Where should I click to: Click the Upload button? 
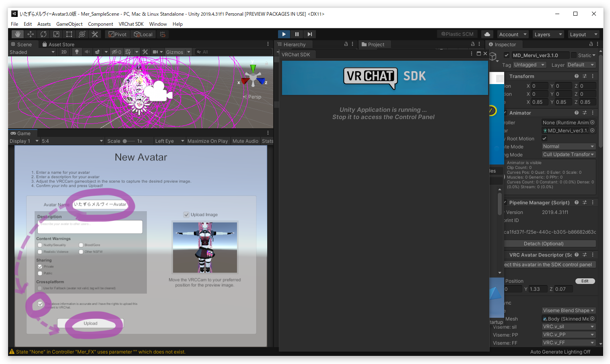[91, 323]
